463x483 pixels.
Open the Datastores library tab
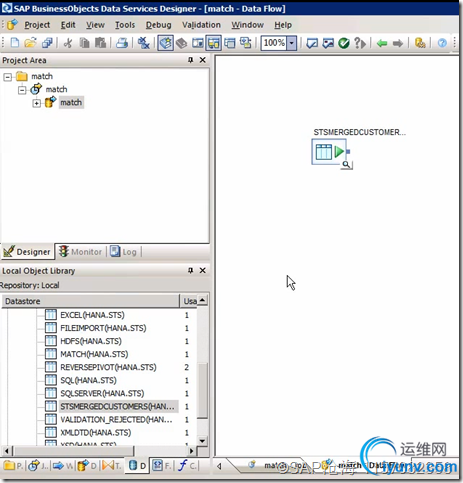click(x=137, y=465)
